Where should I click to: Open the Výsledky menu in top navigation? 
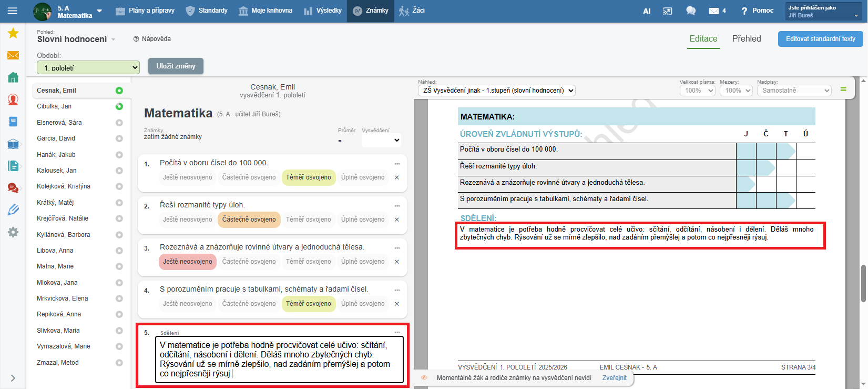point(323,11)
